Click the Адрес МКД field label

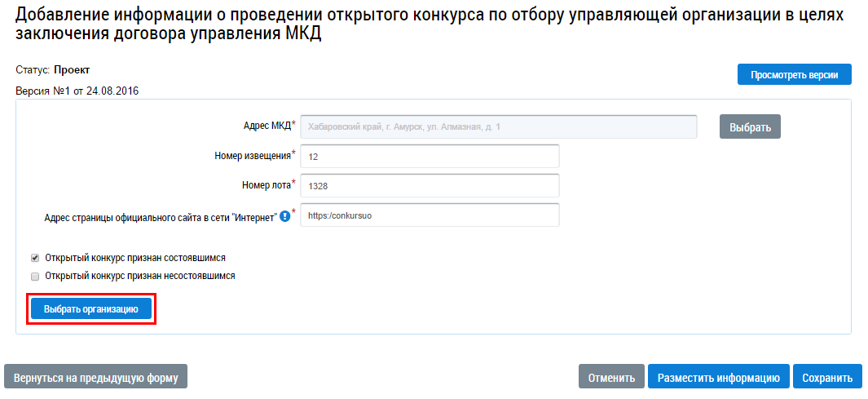[267, 126]
